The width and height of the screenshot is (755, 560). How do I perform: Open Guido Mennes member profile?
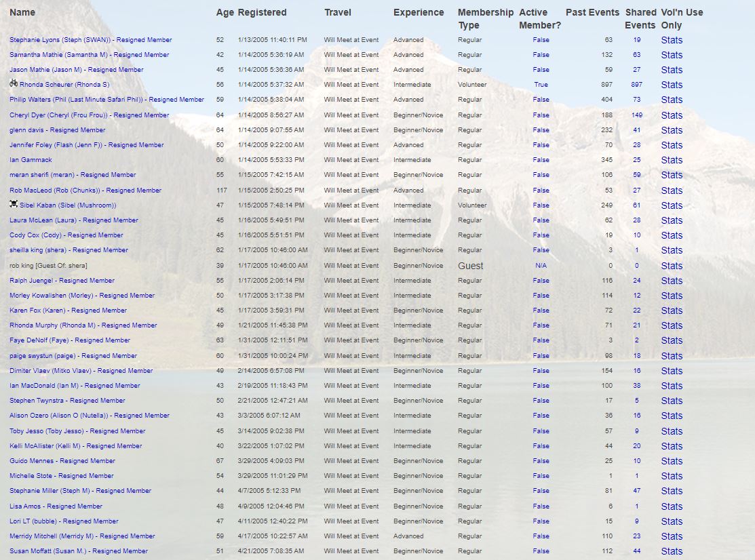click(62, 461)
